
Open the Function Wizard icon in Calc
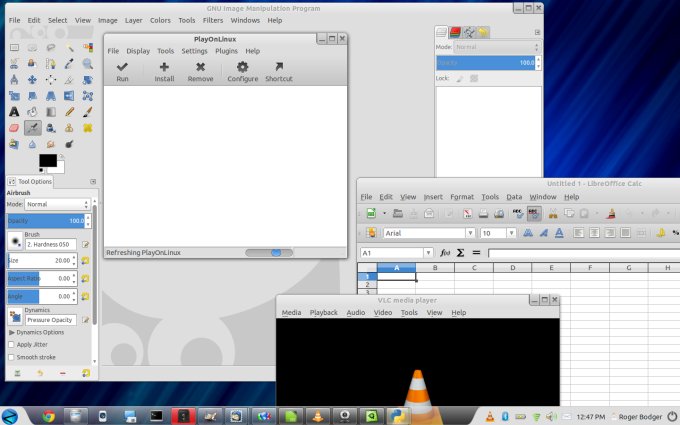click(x=445, y=253)
